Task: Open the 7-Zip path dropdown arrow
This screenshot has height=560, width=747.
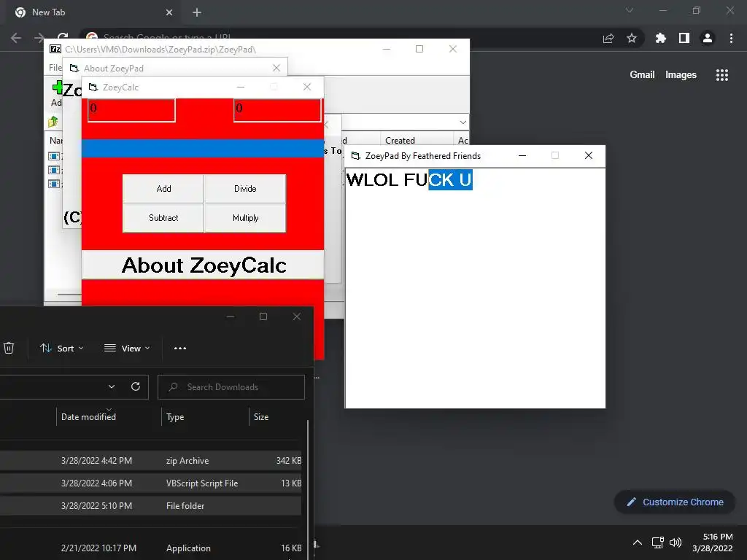Action: (x=463, y=122)
